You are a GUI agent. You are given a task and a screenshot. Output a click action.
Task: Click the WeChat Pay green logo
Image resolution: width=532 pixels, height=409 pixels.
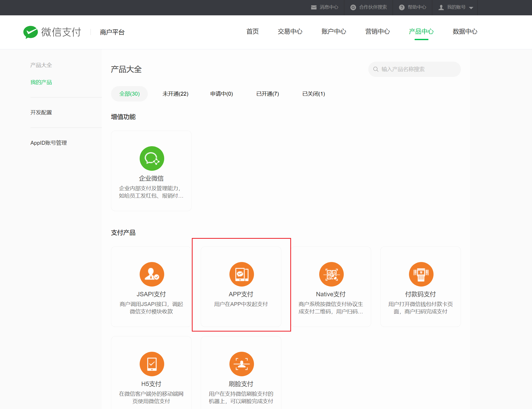pos(30,32)
